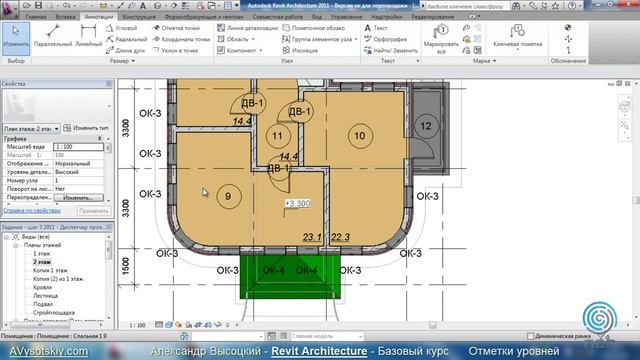Click the Применить button
Viewport: 640px width, 360px height.
pos(93,211)
